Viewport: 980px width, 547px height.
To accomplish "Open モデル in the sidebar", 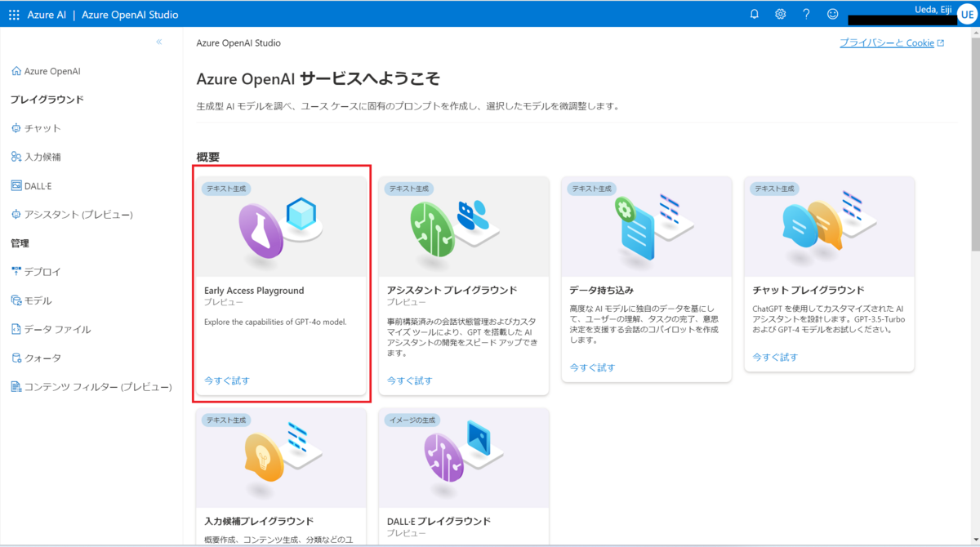I will tap(38, 300).
